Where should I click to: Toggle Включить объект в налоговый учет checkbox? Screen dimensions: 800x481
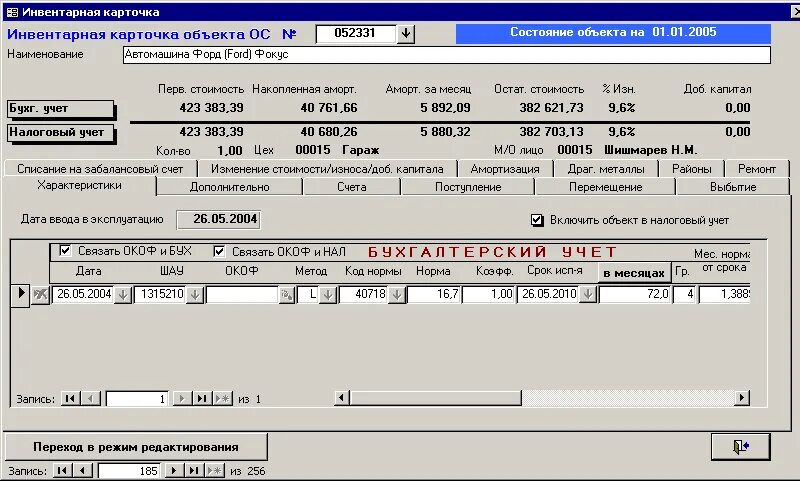[537, 220]
